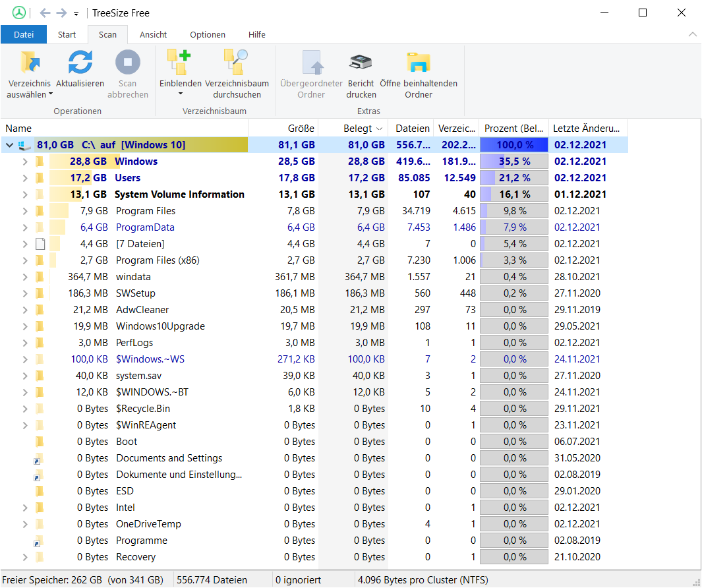Expand System Volume Information node
The image size is (702, 588).
[25, 195]
